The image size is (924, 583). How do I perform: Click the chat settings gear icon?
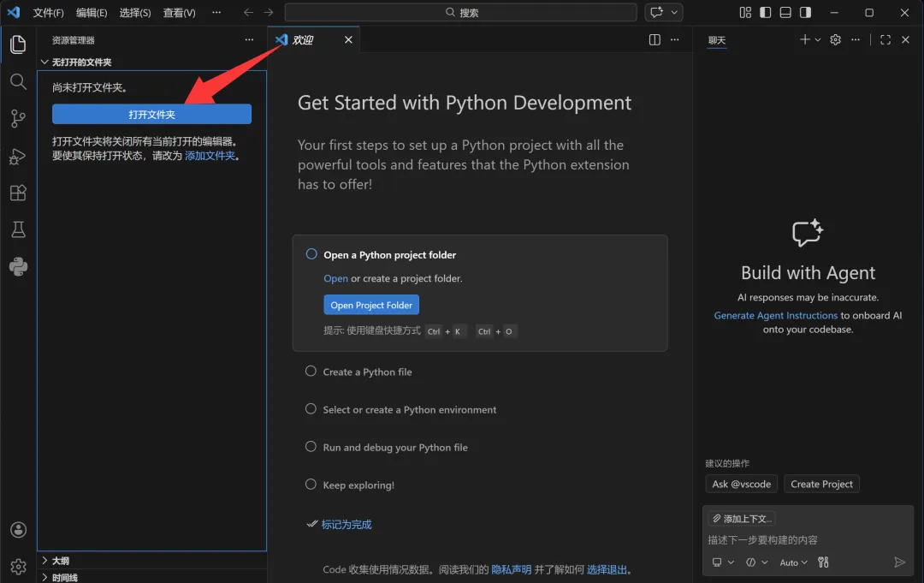click(835, 39)
